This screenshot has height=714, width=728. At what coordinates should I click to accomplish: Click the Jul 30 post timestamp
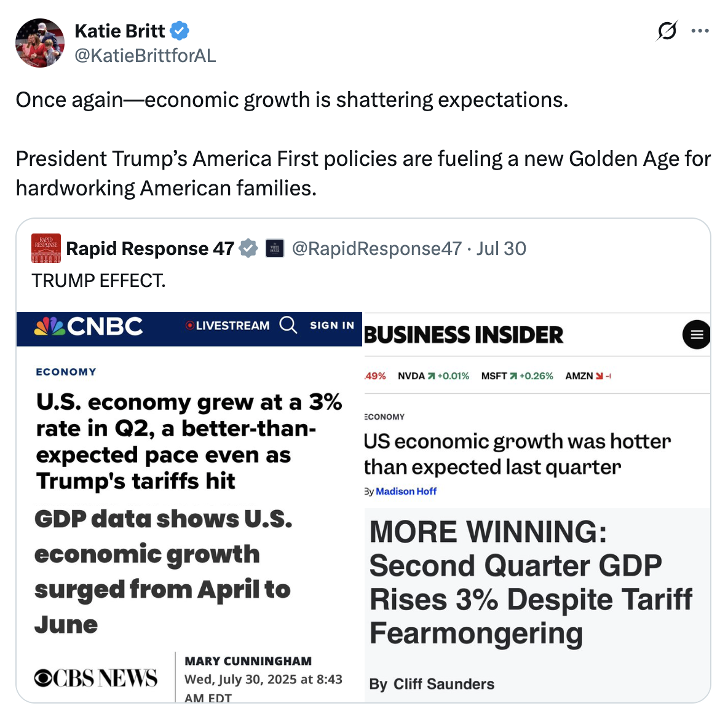tap(502, 249)
